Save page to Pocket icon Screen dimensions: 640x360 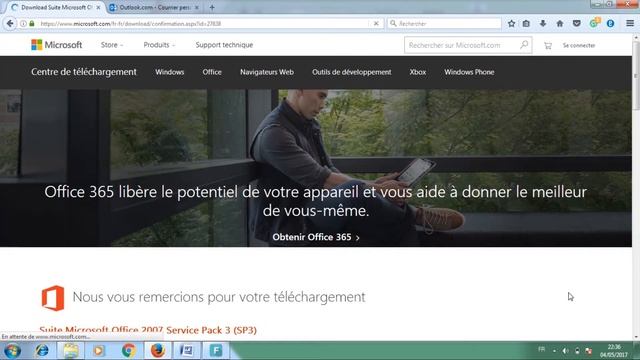(x=576, y=24)
